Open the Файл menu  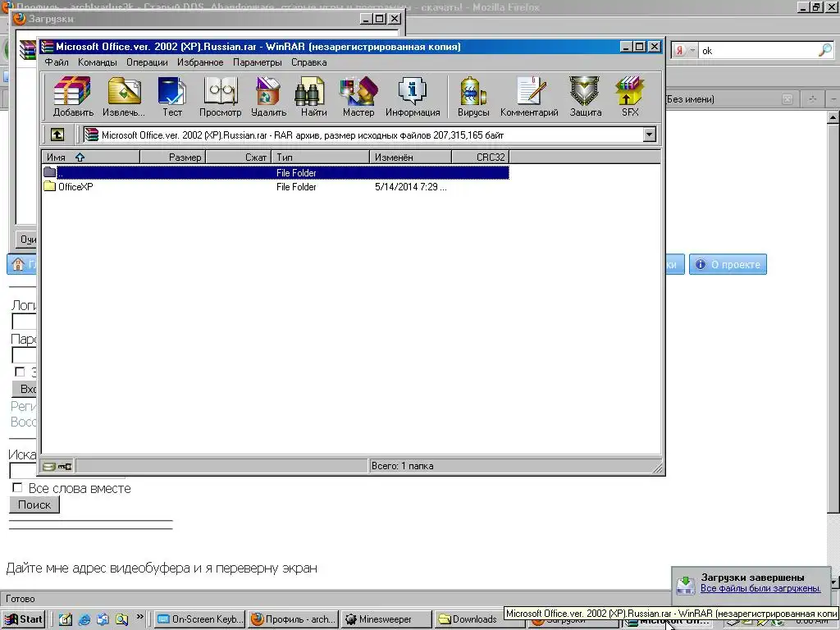pyautogui.click(x=57, y=62)
